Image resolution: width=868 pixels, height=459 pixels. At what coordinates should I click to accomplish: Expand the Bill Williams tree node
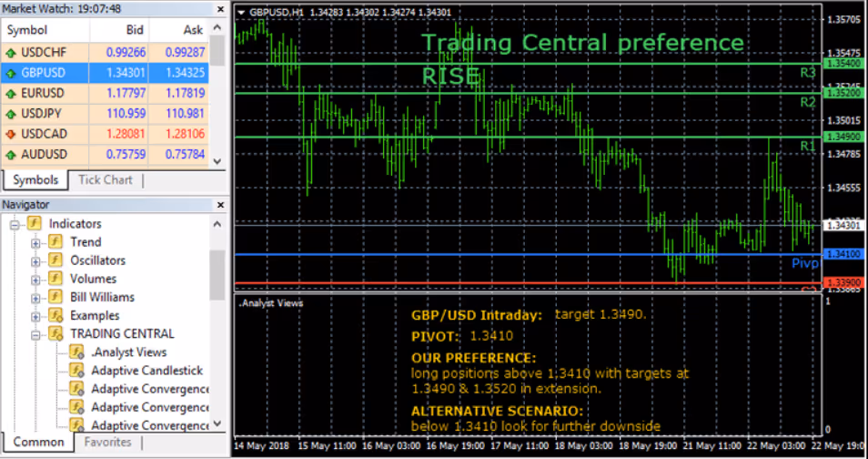click(36, 298)
